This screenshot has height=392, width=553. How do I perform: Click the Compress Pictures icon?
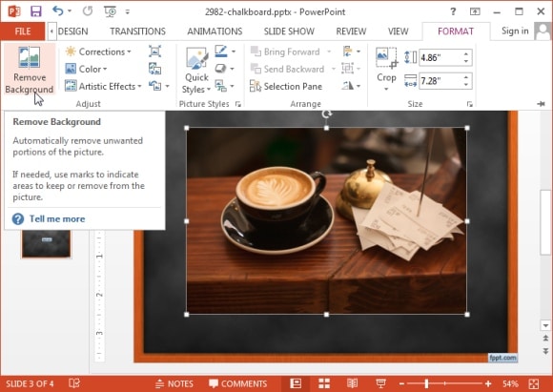[154, 52]
